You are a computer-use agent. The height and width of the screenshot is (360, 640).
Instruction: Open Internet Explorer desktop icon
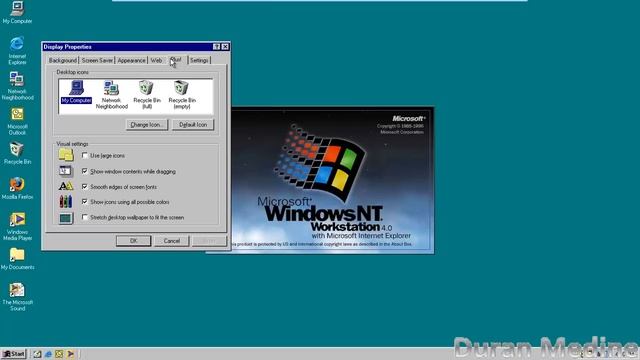pyautogui.click(x=17, y=50)
